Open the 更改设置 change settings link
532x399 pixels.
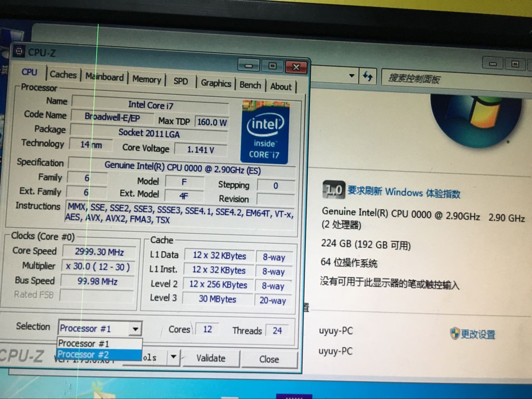(478, 334)
